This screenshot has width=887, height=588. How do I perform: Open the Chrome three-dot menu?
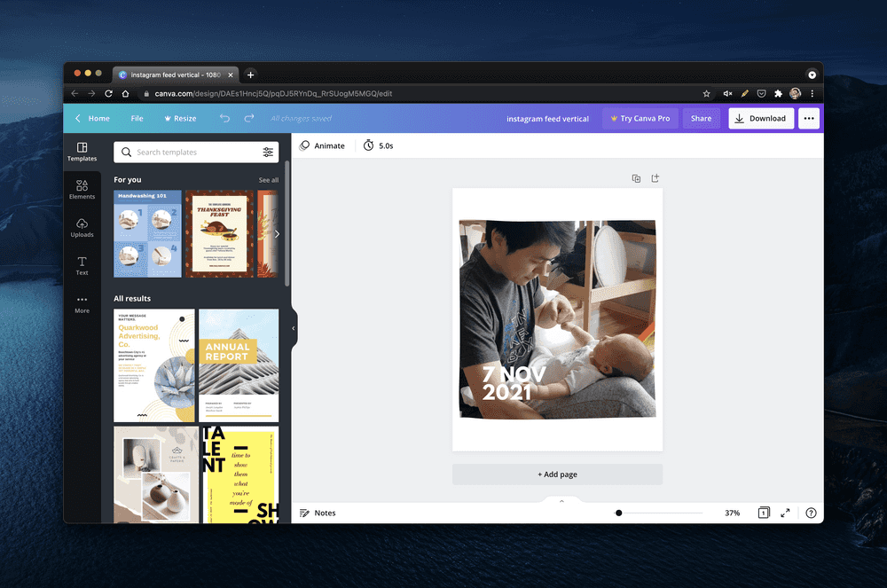pyautogui.click(x=812, y=93)
